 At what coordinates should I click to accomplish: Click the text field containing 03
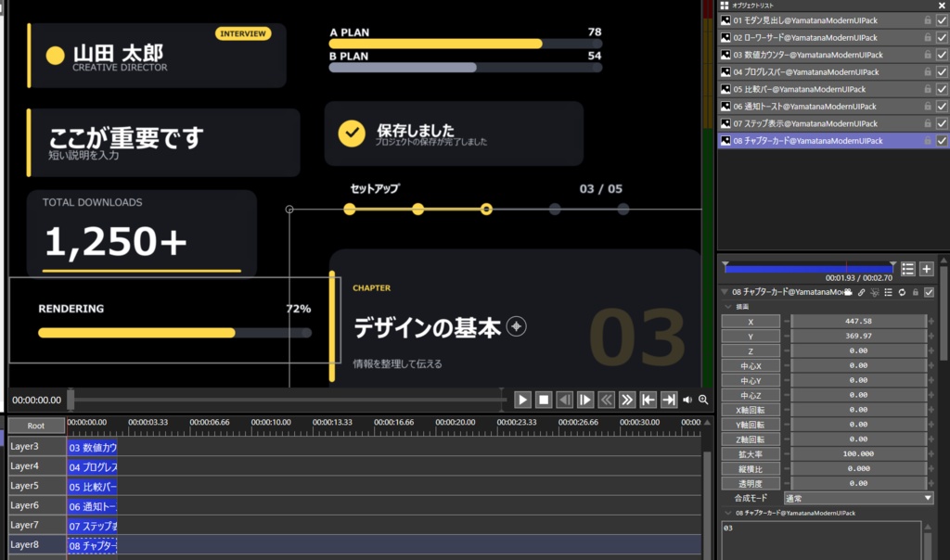821,540
